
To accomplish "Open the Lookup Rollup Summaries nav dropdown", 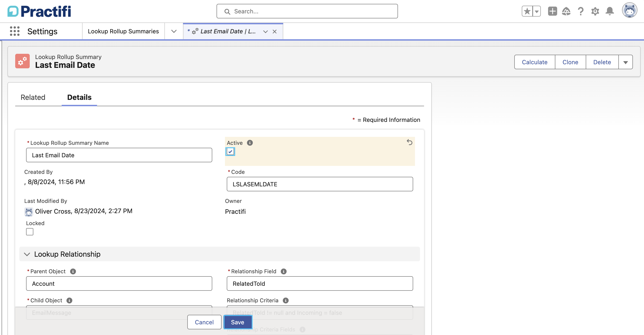I will [174, 31].
